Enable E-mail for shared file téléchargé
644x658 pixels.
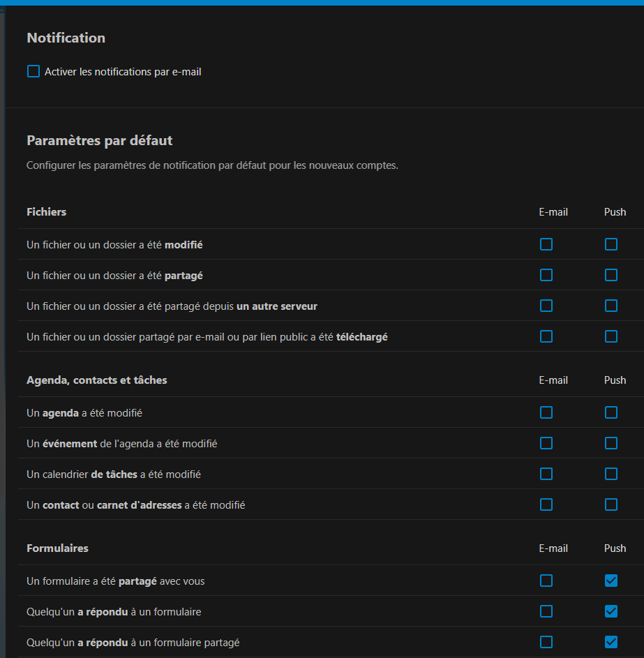coord(546,336)
